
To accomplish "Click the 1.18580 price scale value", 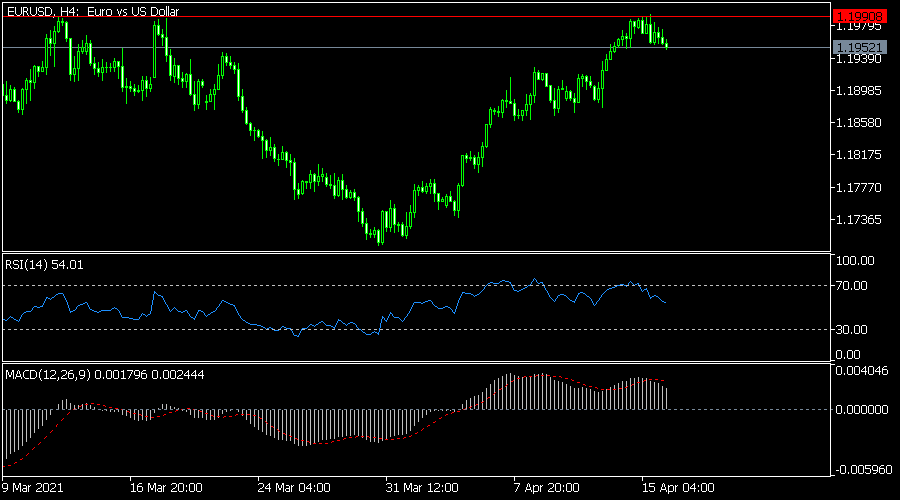I will coord(858,123).
